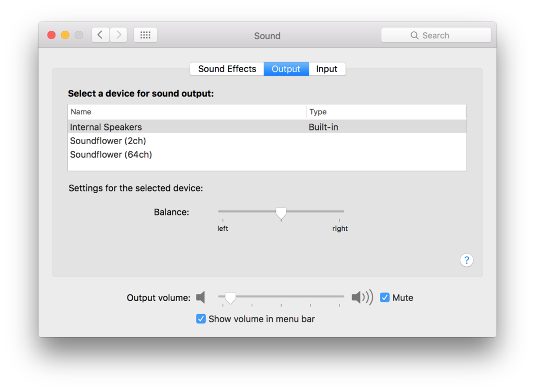The width and height of the screenshot is (535, 392).
Task: Choose Soundflower (2ch) as output device
Action: (267, 141)
